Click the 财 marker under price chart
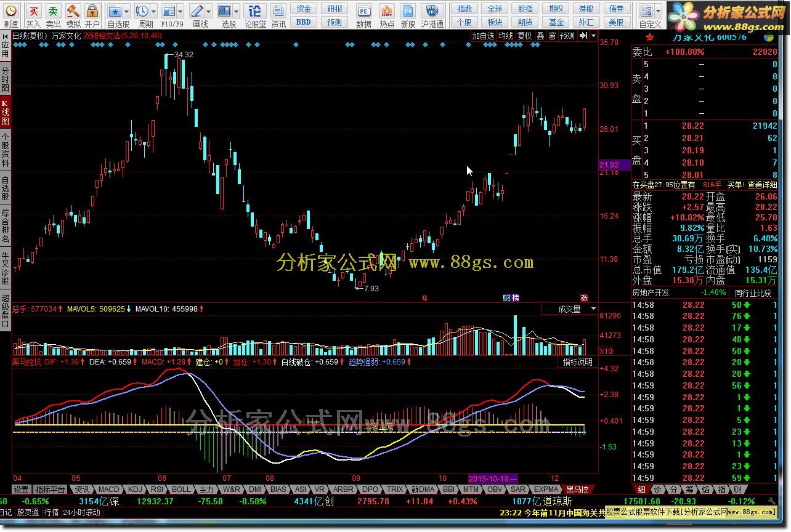The width and height of the screenshot is (791, 532). [506, 298]
